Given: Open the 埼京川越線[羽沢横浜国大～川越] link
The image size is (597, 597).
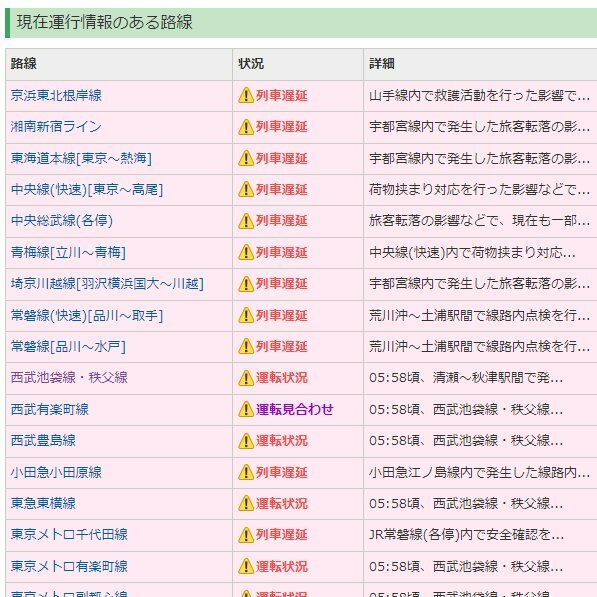Looking at the screenshot, I should (x=107, y=284).
